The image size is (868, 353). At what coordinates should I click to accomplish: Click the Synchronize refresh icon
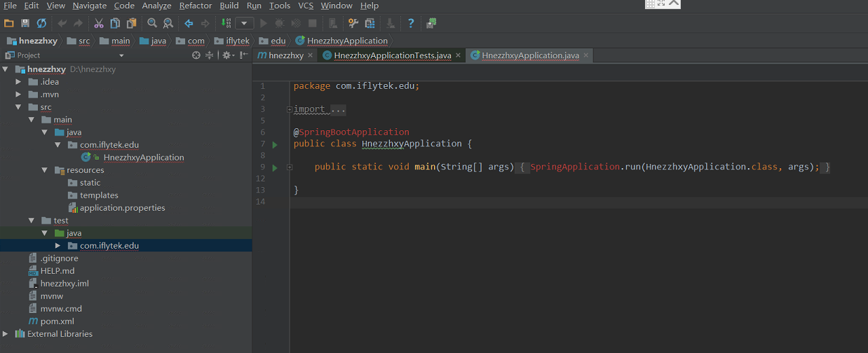click(41, 23)
